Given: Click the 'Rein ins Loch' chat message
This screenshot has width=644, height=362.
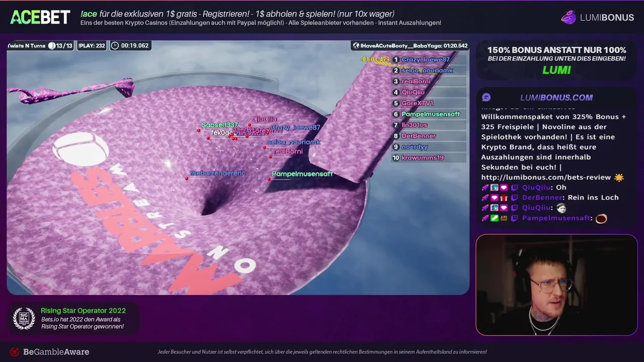Looking at the screenshot, I should 593,198.
